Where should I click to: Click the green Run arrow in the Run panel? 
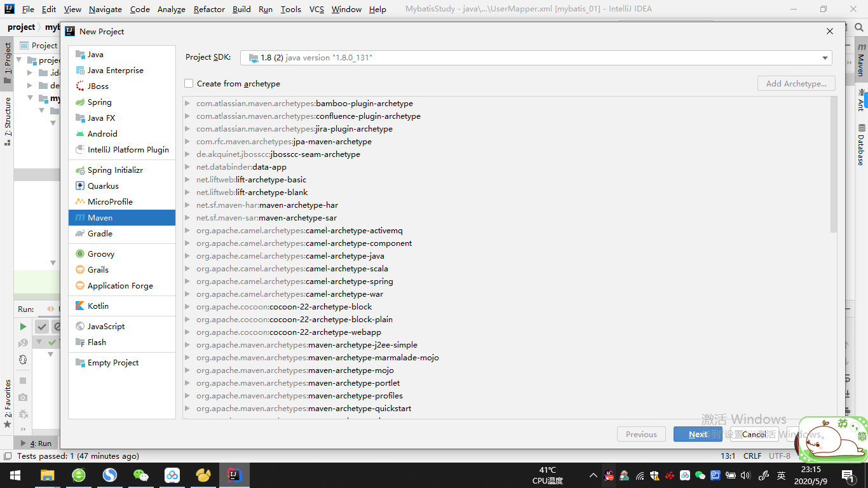click(x=23, y=327)
